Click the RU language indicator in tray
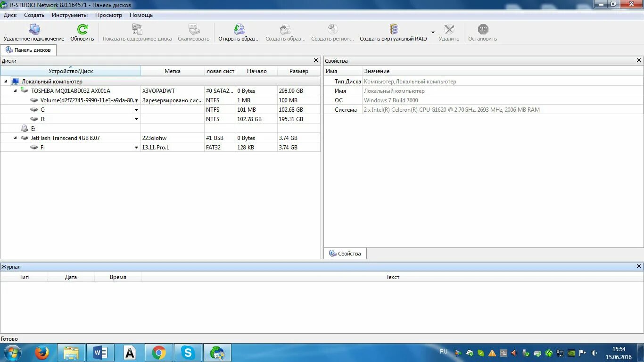Image resolution: width=644 pixels, height=362 pixels. [x=444, y=352]
